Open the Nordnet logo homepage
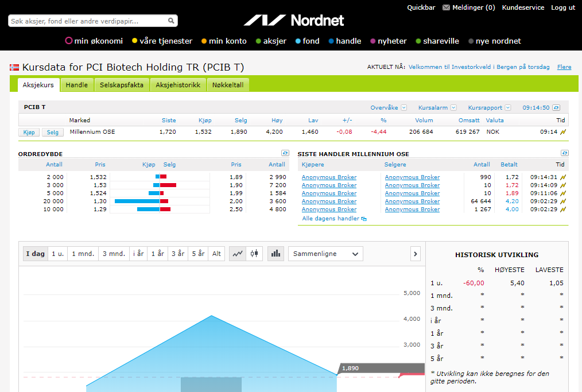This screenshot has width=582, height=392. (294, 21)
